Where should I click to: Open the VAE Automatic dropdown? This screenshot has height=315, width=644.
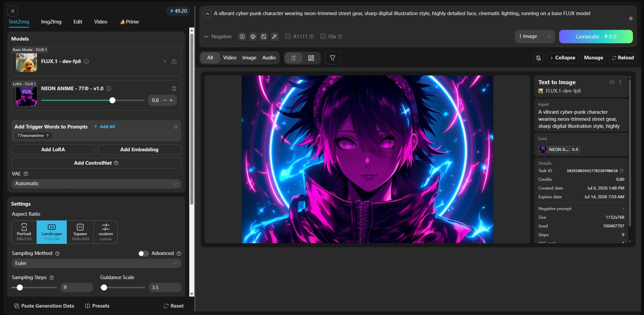[x=96, y=184]
